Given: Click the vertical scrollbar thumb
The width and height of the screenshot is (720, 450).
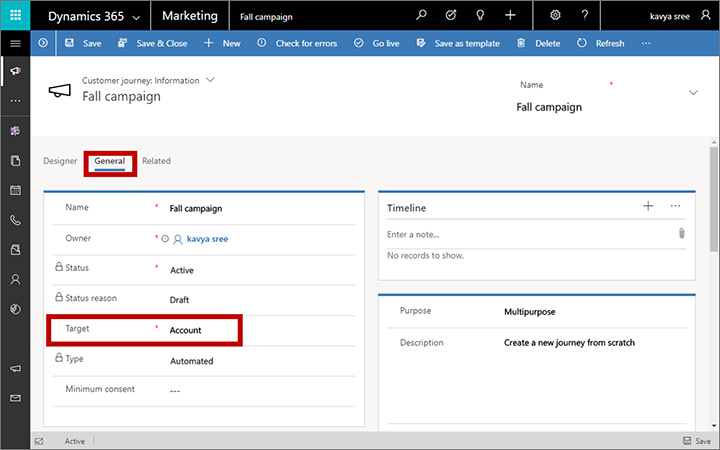Looking at the screenshot, I should 714,199.
